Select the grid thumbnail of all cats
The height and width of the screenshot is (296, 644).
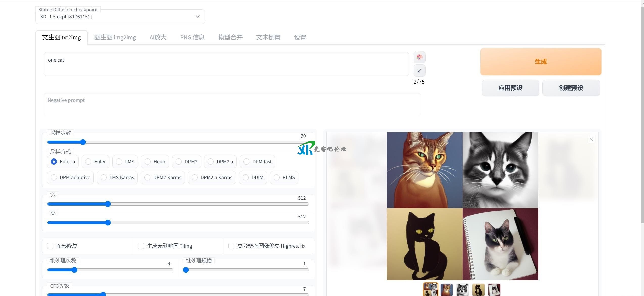(431, 289)
